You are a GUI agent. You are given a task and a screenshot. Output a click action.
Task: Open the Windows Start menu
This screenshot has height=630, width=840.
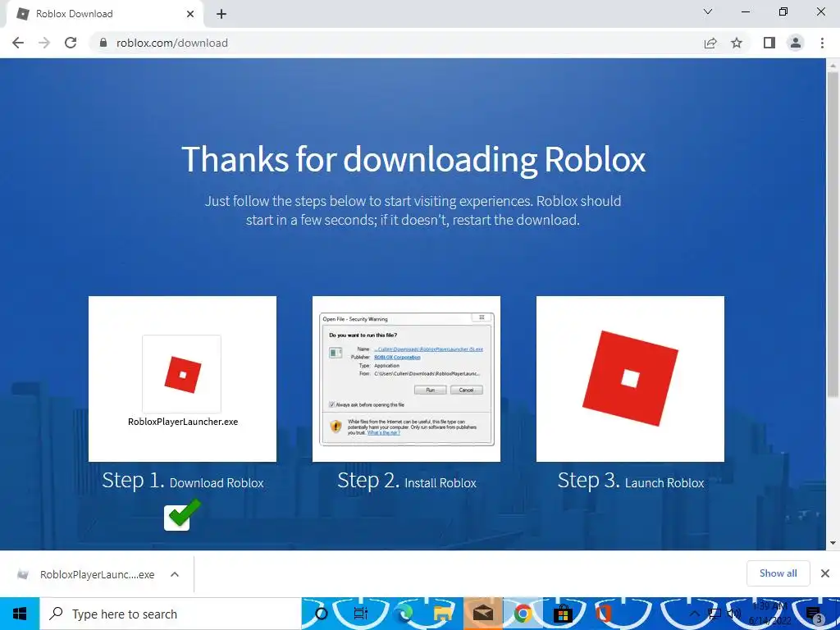20,614
